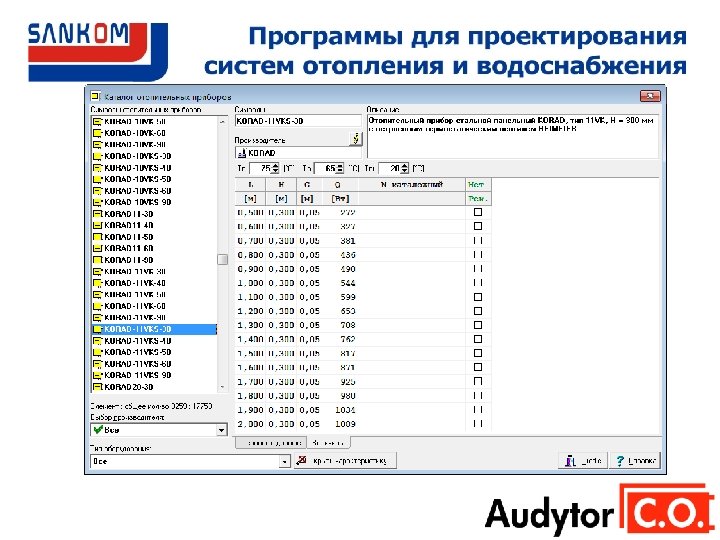Click the length cell 0,800 in the table
This screenshot has height=540, width=720.
[x=251, y=255]
